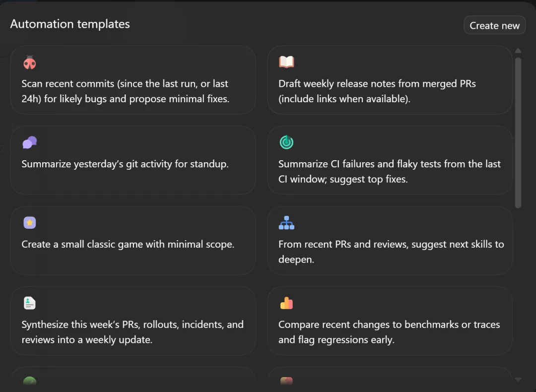Pick the create small classic game template
This screenshot has height=392, width=536.
click(133, 245)
